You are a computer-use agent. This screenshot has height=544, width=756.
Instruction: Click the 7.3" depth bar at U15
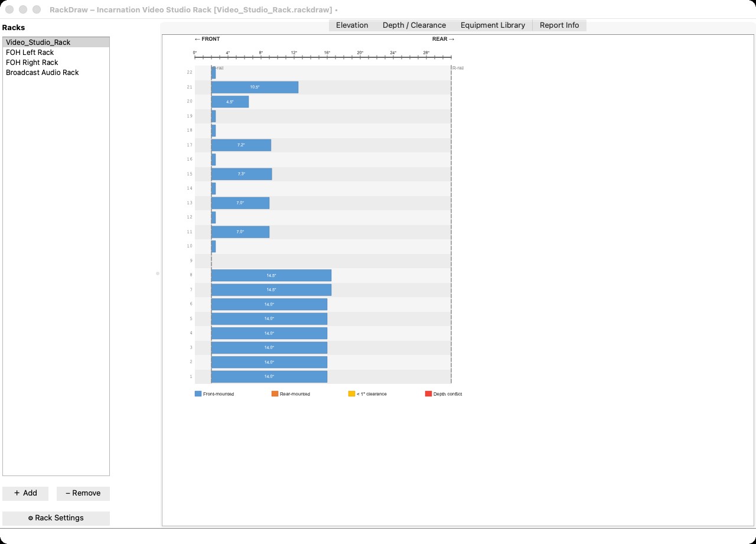[242, 174]
